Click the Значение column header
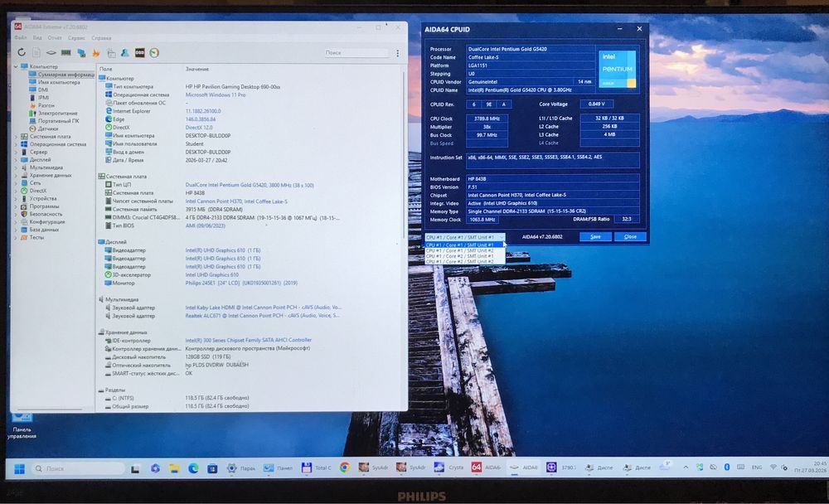 pos(196,70)
